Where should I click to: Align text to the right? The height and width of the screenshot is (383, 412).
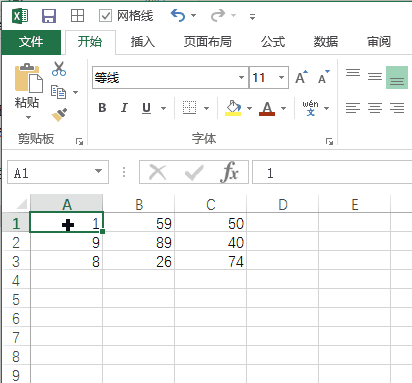point(397,108)
